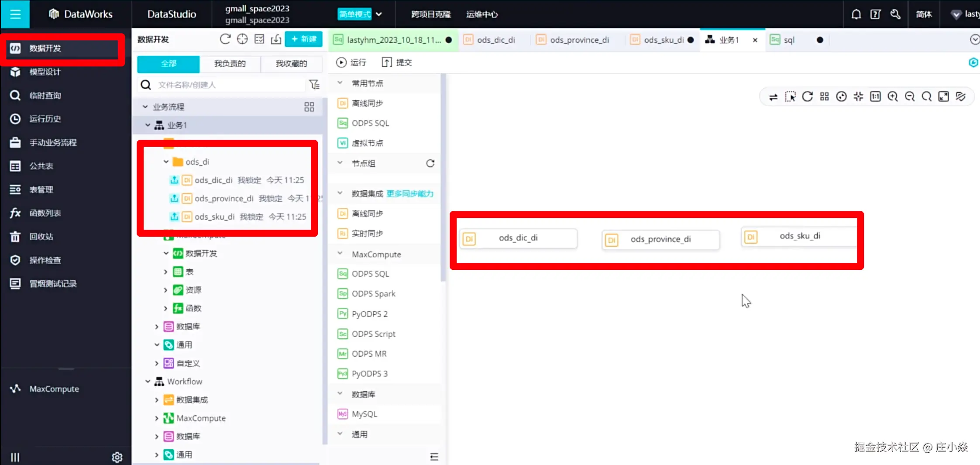The image size is (980, 465).
Task: Enter fullscreen canvas mode
Action: [944, 97]
